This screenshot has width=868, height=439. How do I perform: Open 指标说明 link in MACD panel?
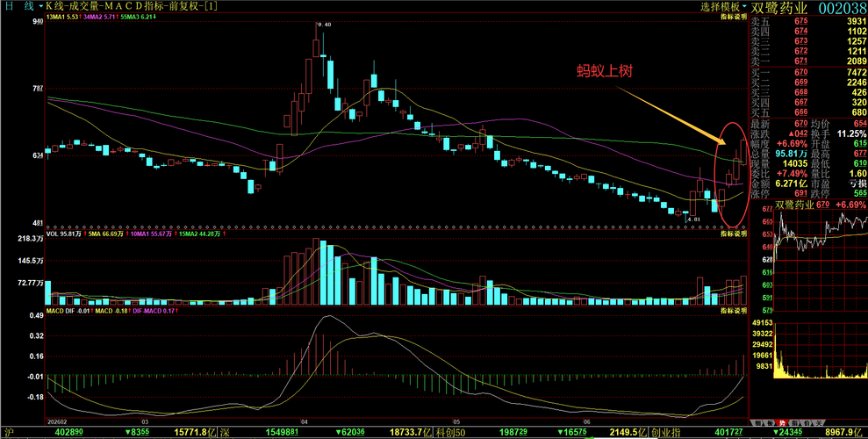pos(734,312)
